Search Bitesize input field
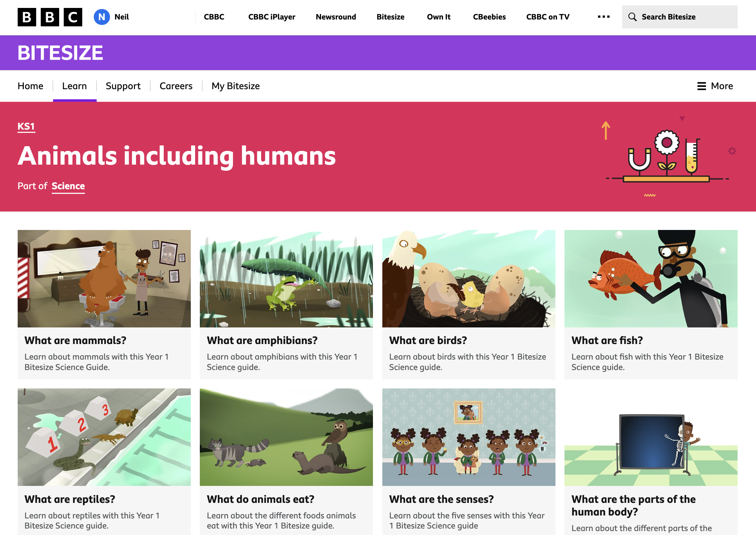The image size is (756, 535). click(x=680, y=17)
